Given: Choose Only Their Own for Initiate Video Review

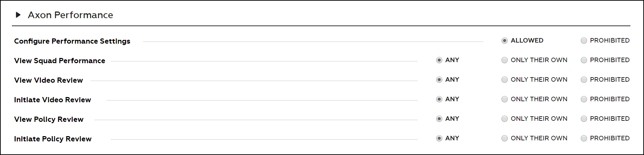Looking at the screenshot, I should click(x=505, y=99).
